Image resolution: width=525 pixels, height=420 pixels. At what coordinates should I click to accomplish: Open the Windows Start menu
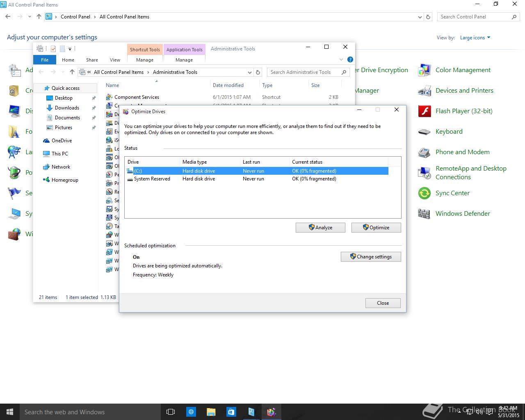click(10, 412)
